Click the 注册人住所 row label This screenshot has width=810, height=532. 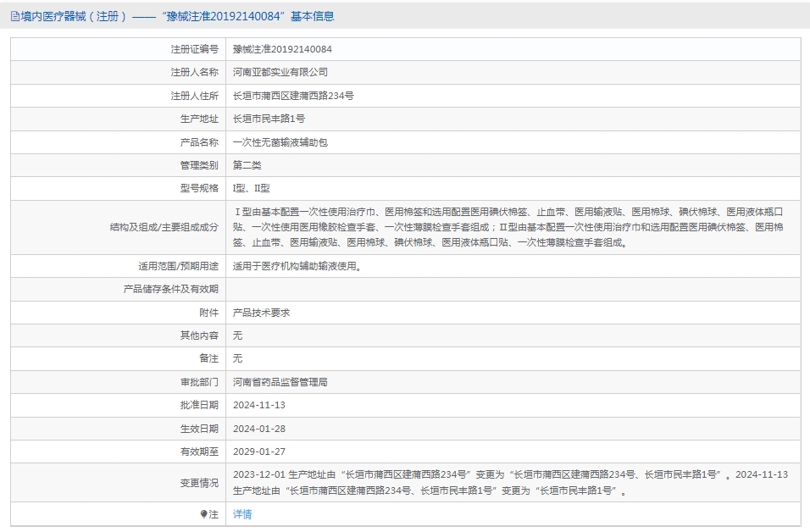pos(195,96)
